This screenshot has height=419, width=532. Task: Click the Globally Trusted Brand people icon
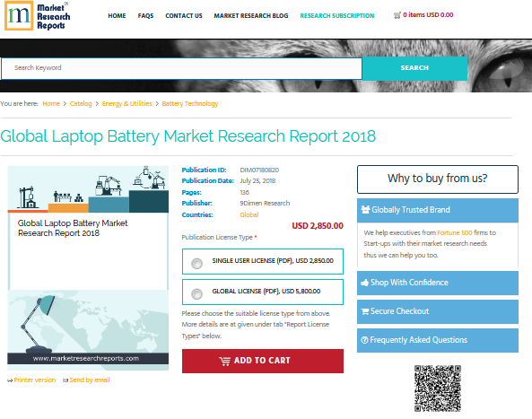365,210
